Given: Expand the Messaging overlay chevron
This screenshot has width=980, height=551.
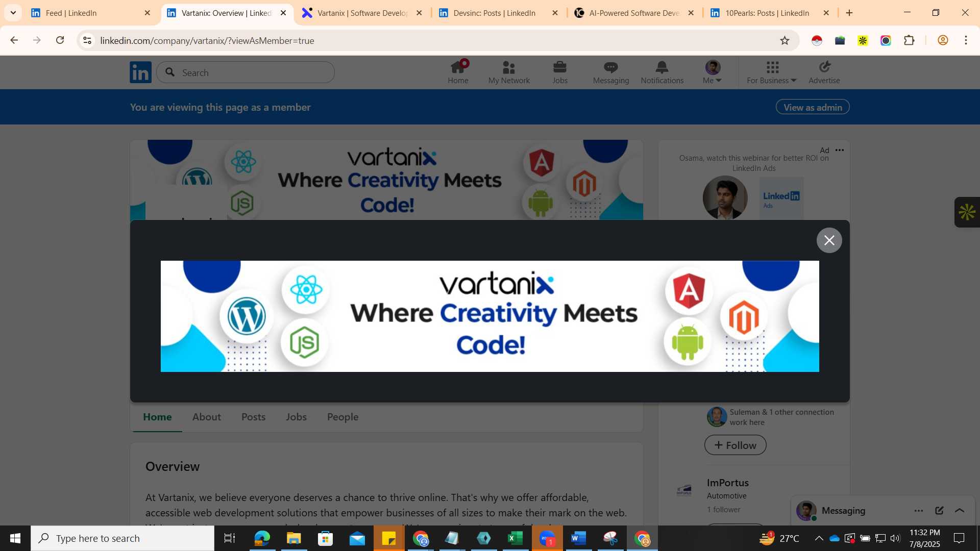Looking at the screenshot, I should pos(960,511).
